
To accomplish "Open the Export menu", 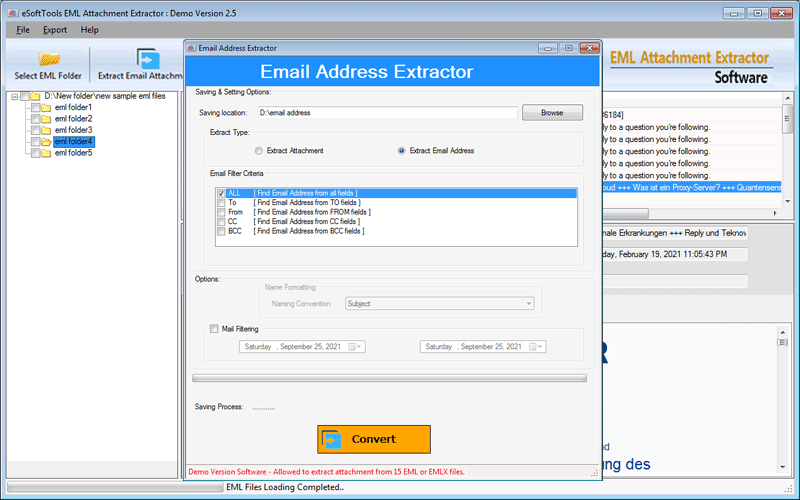I will click(55, 30).
